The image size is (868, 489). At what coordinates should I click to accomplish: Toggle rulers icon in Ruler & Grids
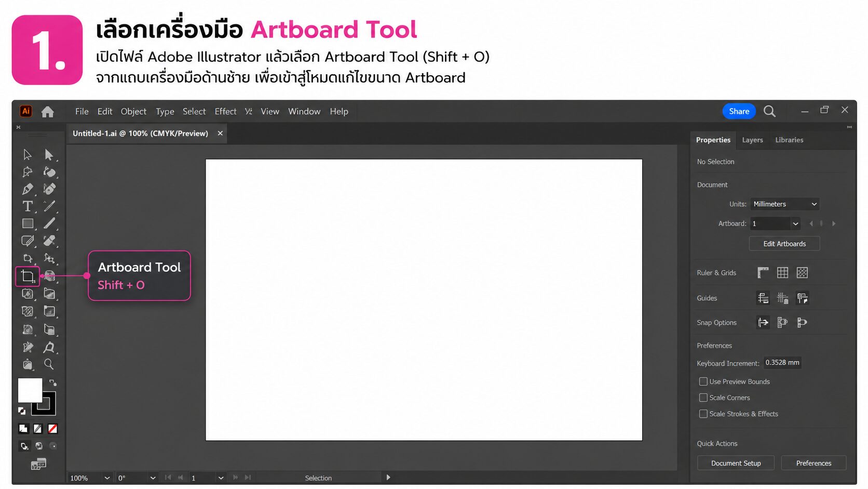763,272
